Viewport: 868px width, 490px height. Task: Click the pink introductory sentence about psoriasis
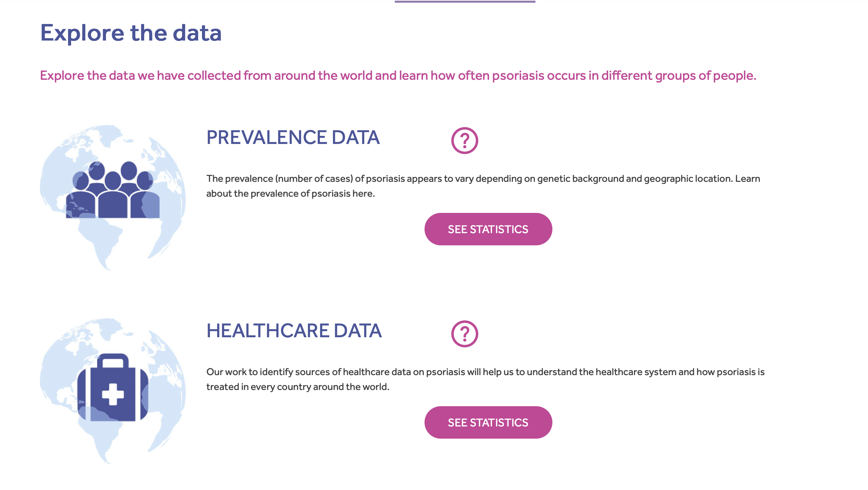click(x=398, y=76)
